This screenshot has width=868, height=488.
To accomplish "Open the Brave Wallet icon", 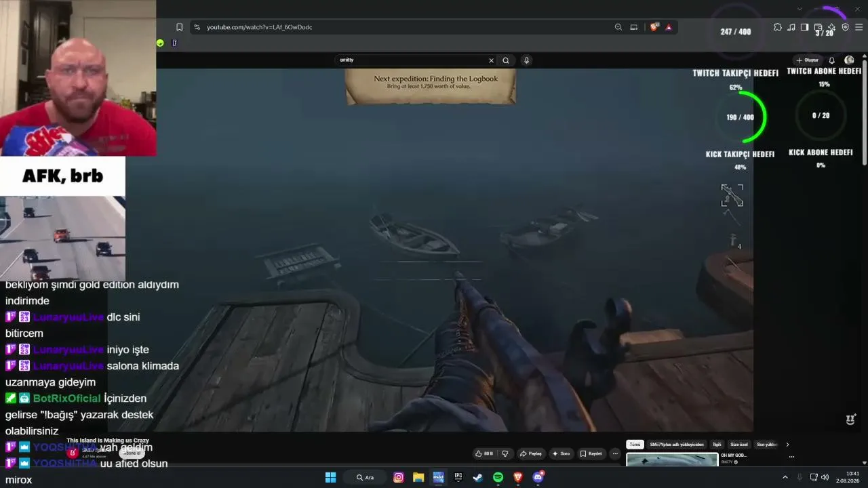I will pos(818,27).
